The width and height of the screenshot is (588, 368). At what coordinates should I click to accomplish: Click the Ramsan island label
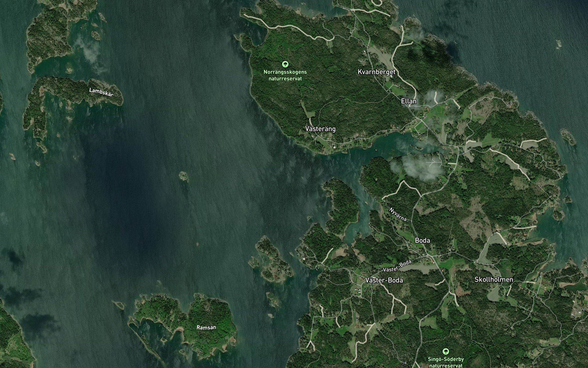point(206,327)
